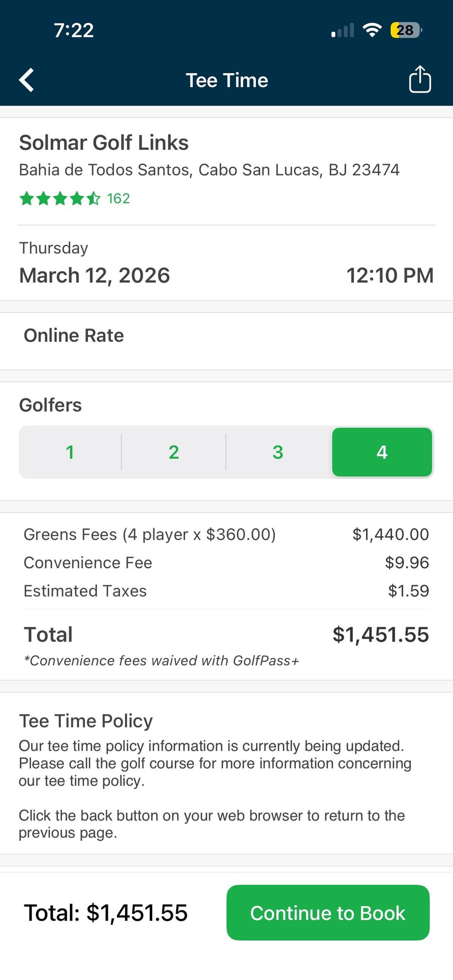The width and height of the screenshot is (453, 980).
Task: Tap the back arrow icon
Action: point(27,80)
